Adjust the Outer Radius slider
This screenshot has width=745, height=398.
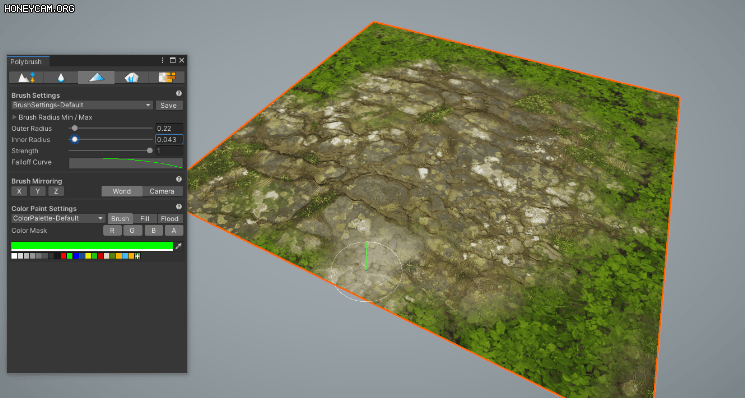[111, 128]
